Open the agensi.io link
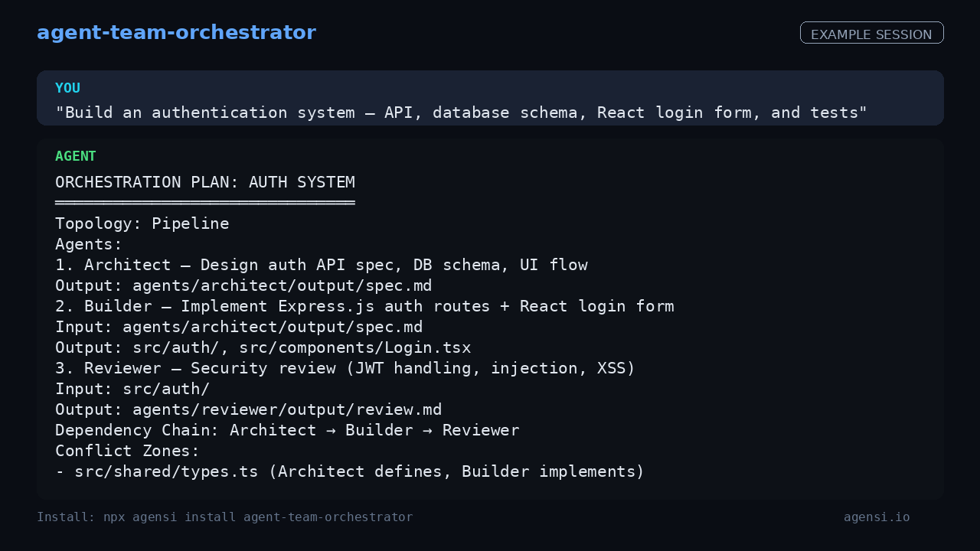The width and height of the screenshot is (980, 551). [x=877, y=517]
